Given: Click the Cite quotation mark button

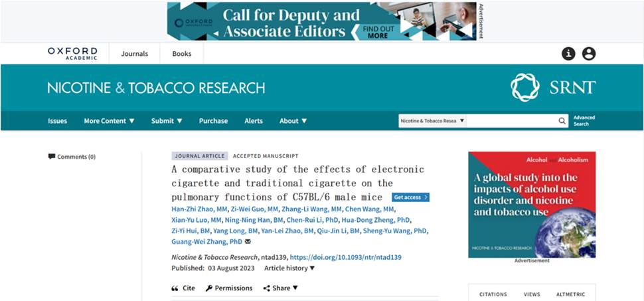Looking at the screenshot, I should click(x=183, y=288).
